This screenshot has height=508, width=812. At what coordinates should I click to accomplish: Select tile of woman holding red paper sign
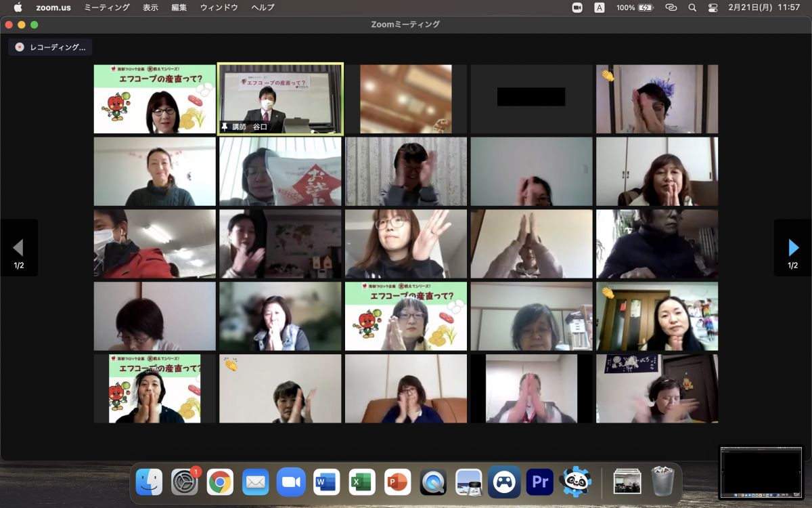pyautogui.click(x=280, y=171)
